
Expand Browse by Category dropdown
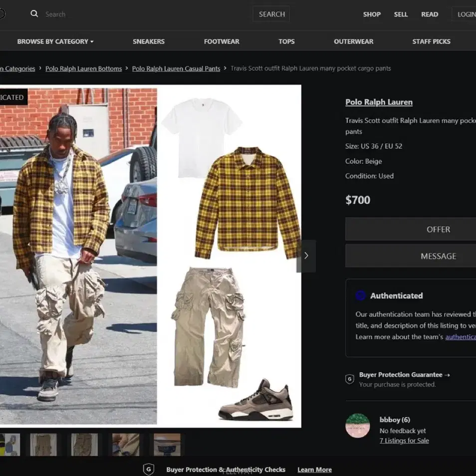point(55,41)
